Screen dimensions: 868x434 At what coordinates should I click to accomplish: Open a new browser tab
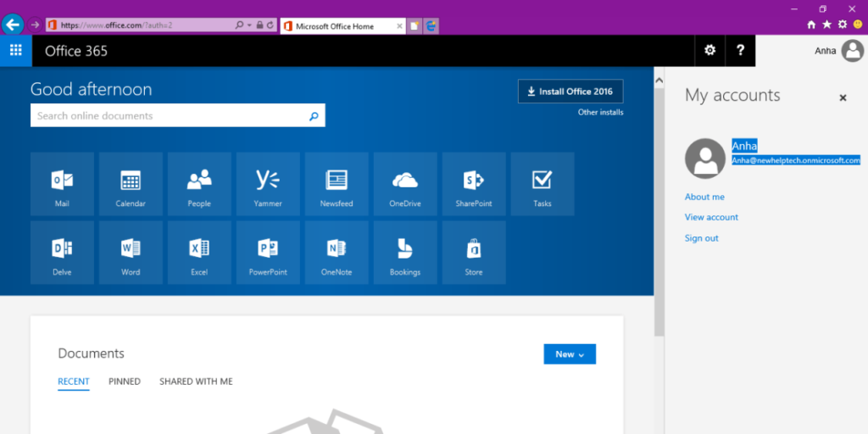414,25
